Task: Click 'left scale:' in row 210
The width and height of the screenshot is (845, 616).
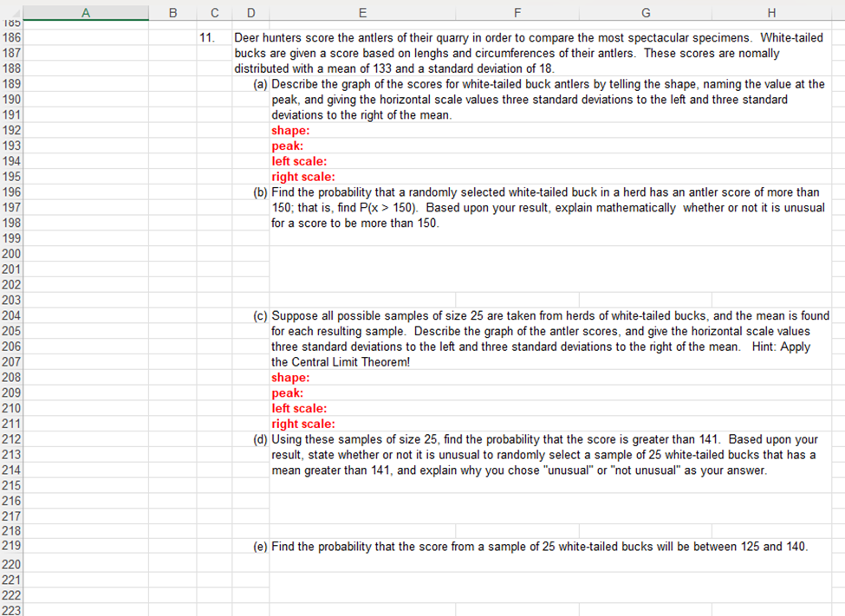Action: pyautogui.click(x=299, y=409)
